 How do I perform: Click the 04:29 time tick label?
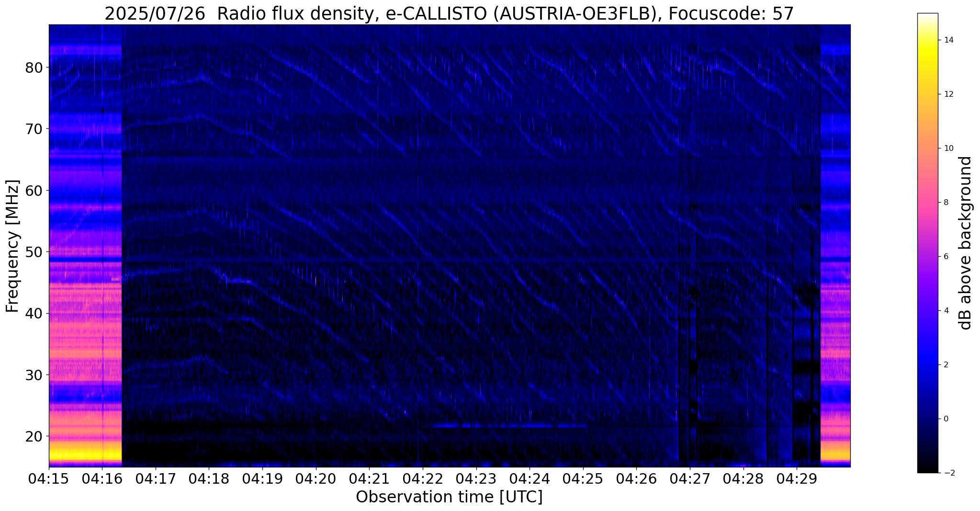[797, 479]
